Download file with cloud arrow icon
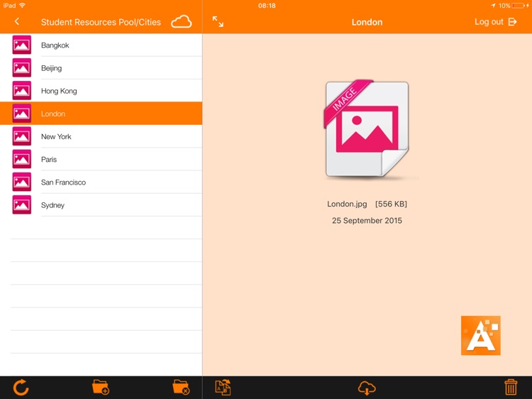Viewport: 532px width, 399px height. 367,388
